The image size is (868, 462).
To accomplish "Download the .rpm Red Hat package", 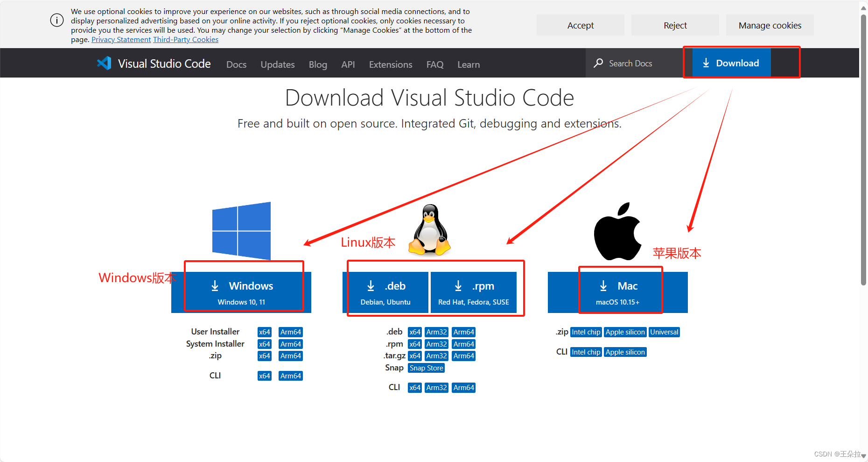I will 474,292.
